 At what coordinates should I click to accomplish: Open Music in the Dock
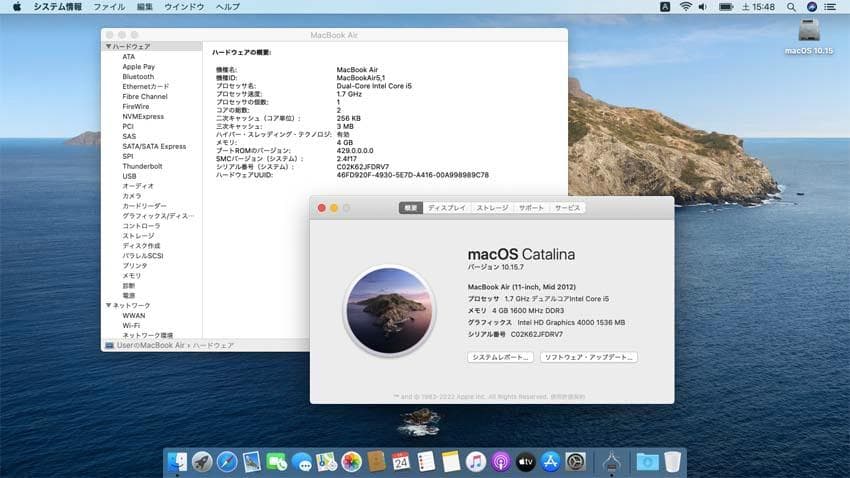tap(475, 462)
